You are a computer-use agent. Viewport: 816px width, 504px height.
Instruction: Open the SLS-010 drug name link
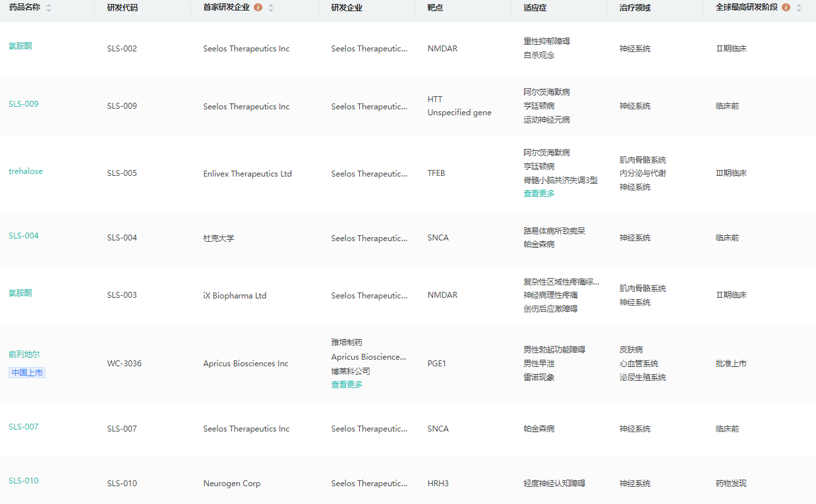[24, 481]
